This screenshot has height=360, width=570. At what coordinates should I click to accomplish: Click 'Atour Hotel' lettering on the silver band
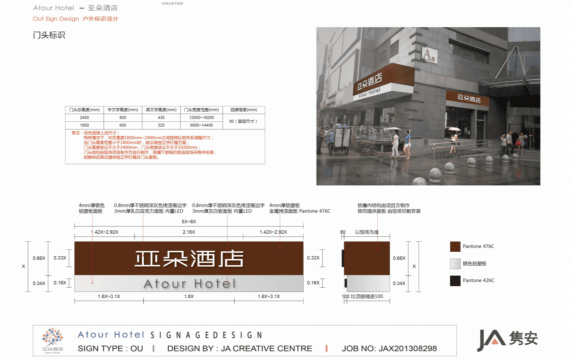pyautogui.click(x=189, y=284)
